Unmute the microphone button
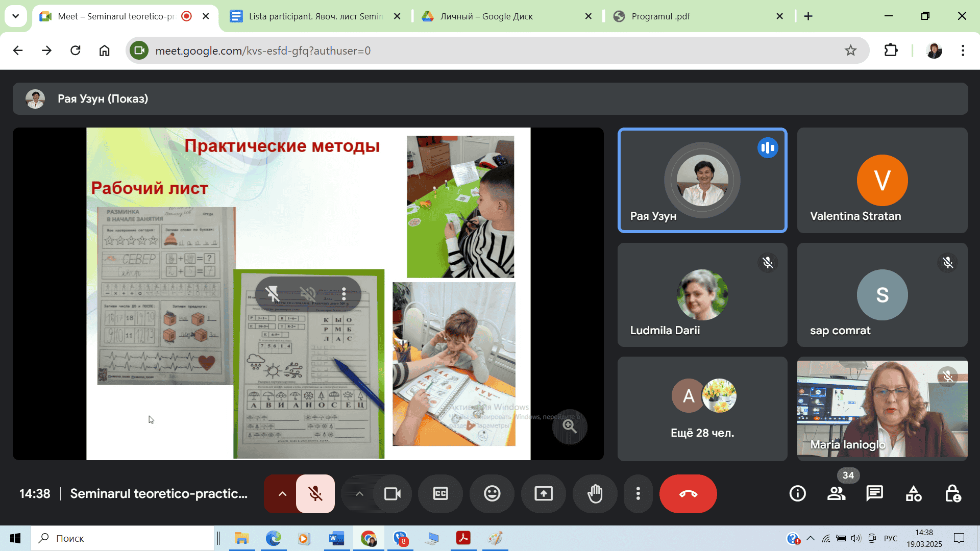This screenshot has height=552, width=980. pyautogui.click(x=315, y=494)
